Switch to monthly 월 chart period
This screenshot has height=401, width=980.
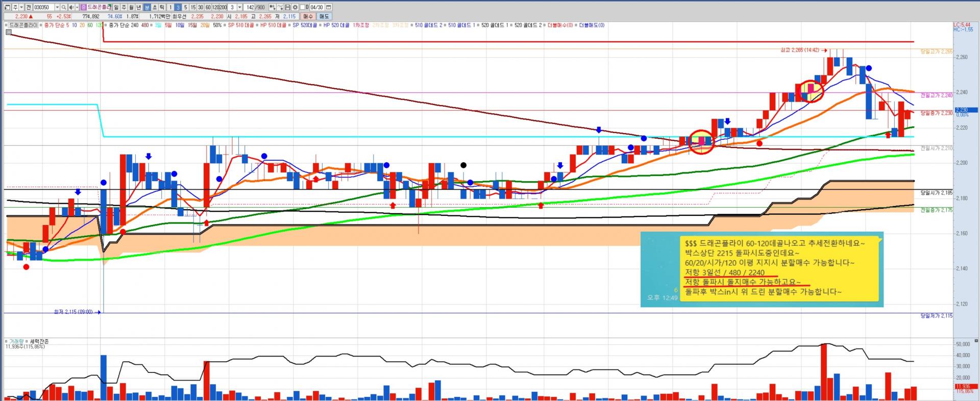[x=132, y=8]
